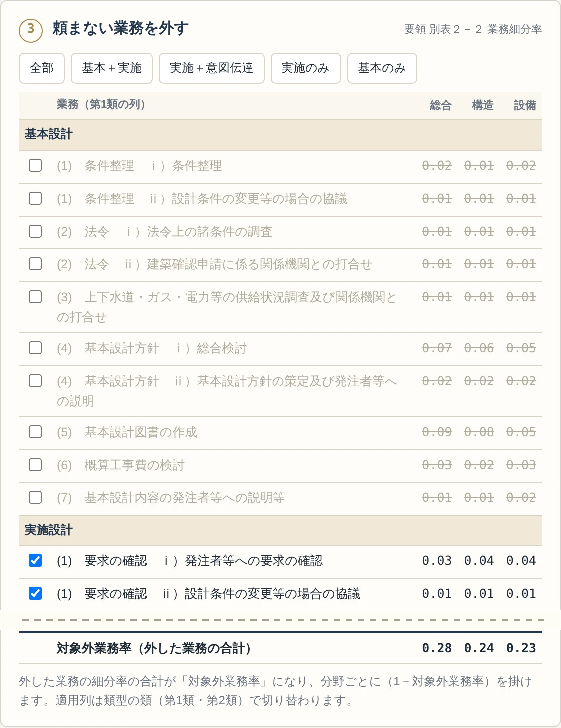Tick the 上下水道・ガス・電力 row checkbox
Screen dimensions: 561x728
[x=35, y=297]
